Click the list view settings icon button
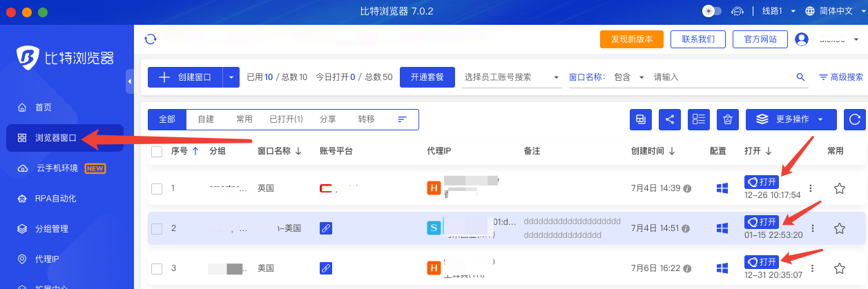868x289 pixels. point(699,119)
